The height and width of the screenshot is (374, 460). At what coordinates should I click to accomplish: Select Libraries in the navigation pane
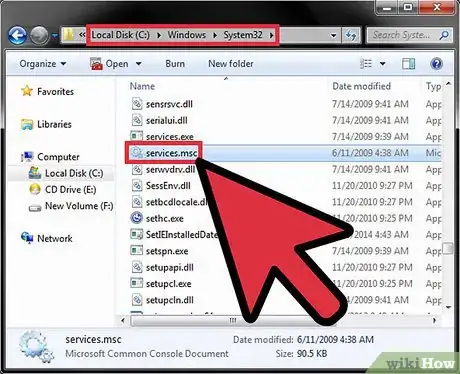tap(54, 124)
